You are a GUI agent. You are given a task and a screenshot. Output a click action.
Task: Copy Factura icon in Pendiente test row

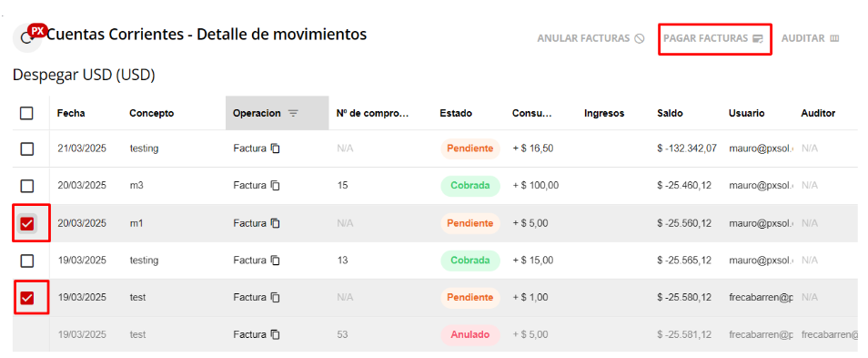point(275,298)
